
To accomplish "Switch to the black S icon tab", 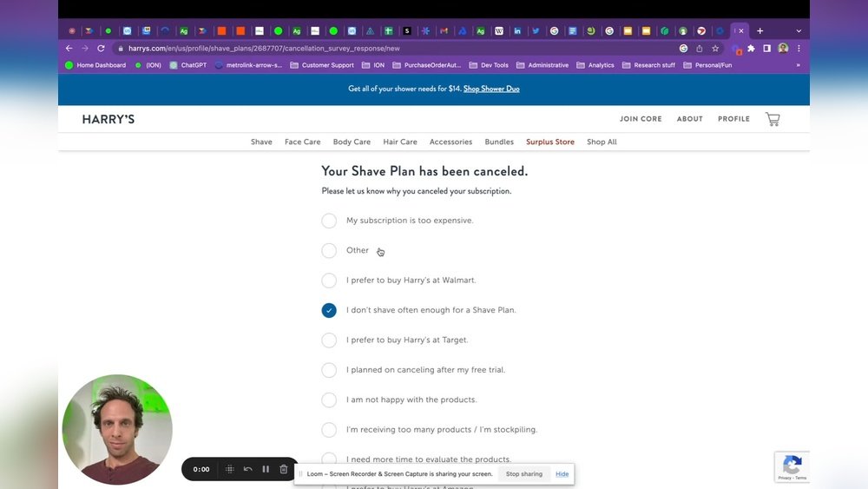I will [407, 31].
